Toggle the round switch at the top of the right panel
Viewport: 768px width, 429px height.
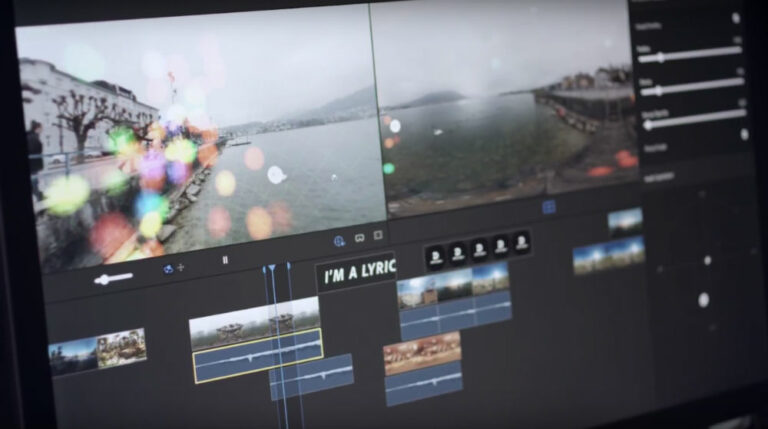click(736, 18)
